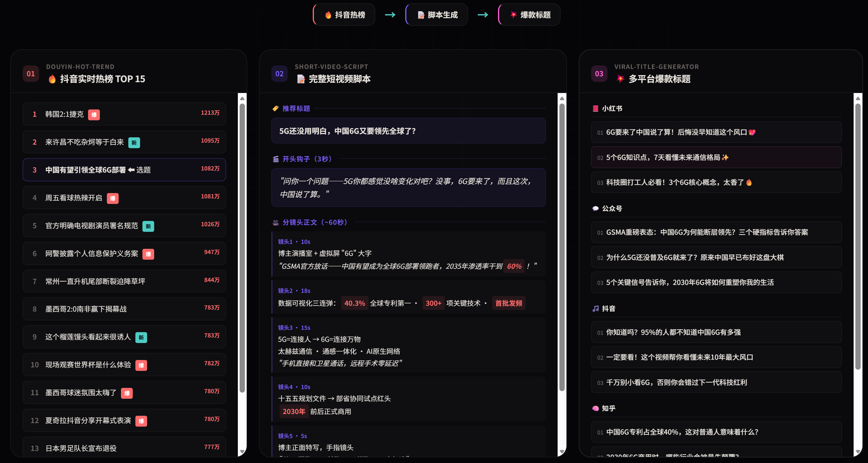Click the 01 panel number badge

(x=31, y=74)
